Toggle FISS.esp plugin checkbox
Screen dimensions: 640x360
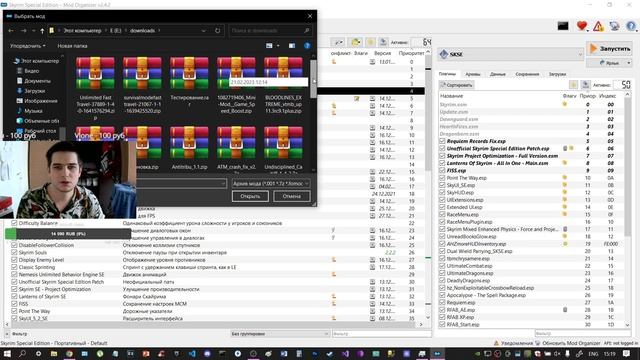442,171
